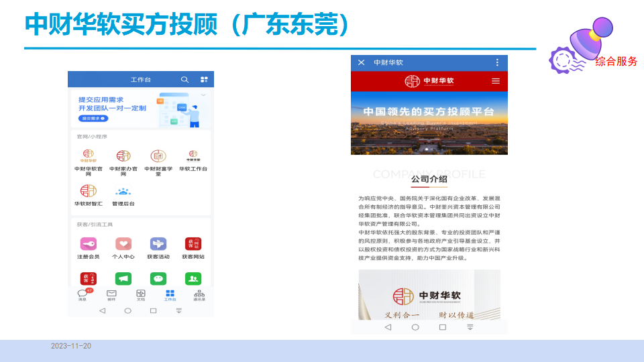Click the 获客/引流工具 section label

pyautogui.click(x=95, y=225)
